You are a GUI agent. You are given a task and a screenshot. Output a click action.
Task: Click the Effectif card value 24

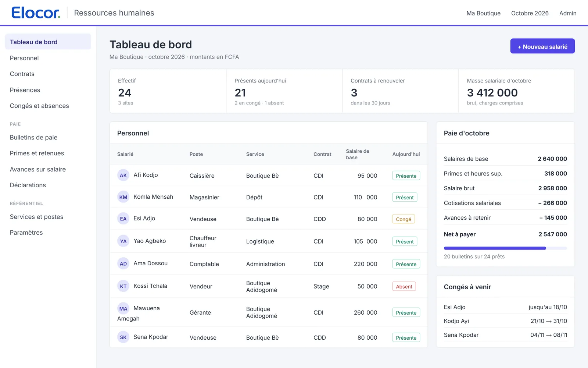(x=125, y=92)
